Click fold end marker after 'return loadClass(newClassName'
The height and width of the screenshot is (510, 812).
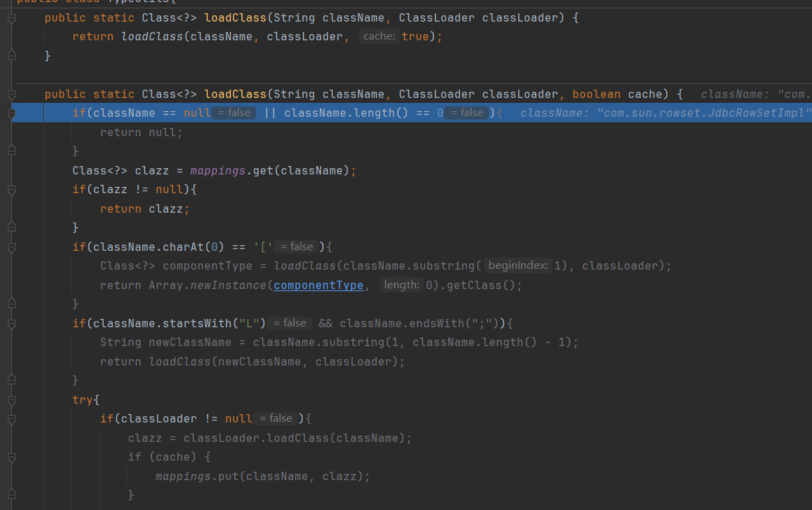click(x=11, y=380)
